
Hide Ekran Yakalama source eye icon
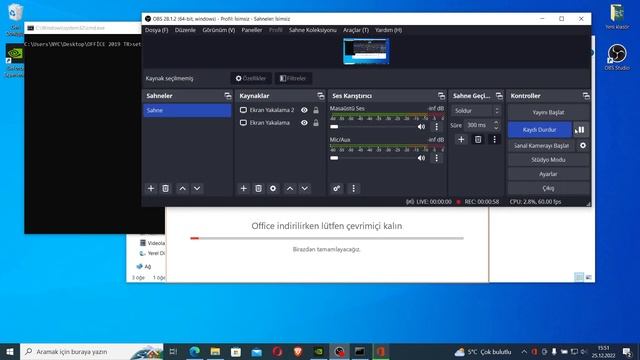tap(304, 123)
